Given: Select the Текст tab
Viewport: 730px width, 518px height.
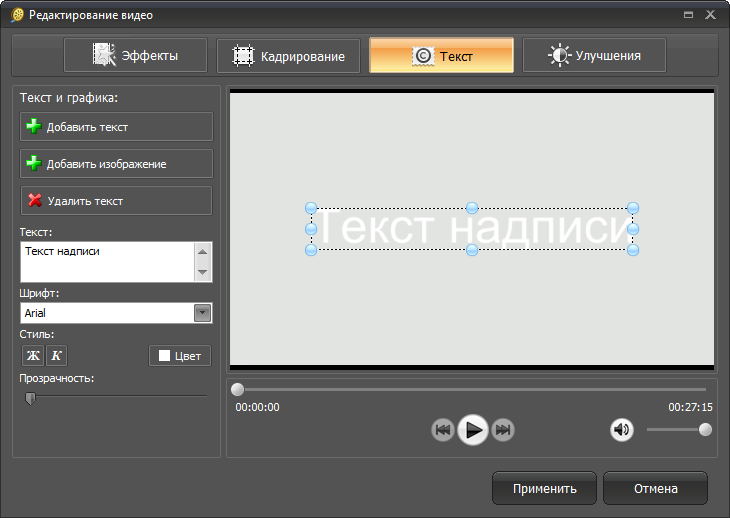Looking at the screenshot, I should 441,55.
